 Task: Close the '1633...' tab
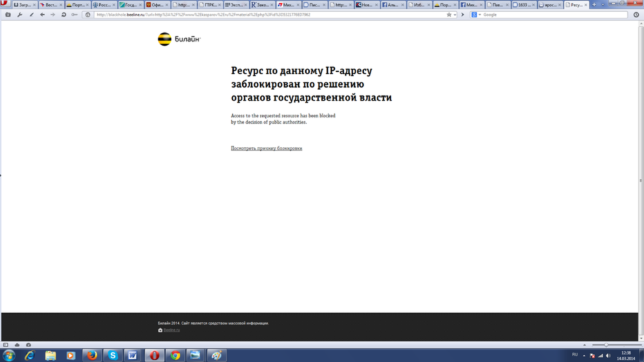[x=533, y=5]
